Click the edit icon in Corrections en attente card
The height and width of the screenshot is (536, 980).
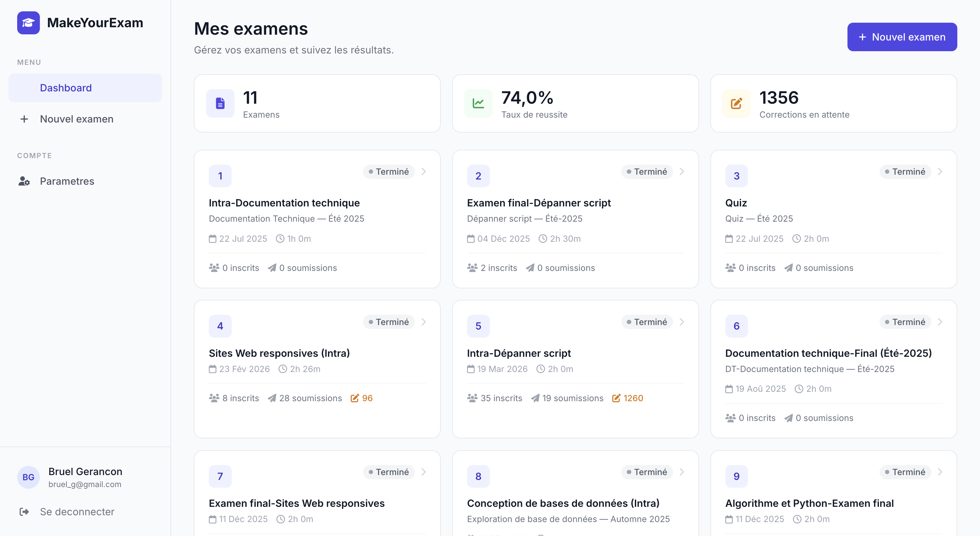point(737,103)
